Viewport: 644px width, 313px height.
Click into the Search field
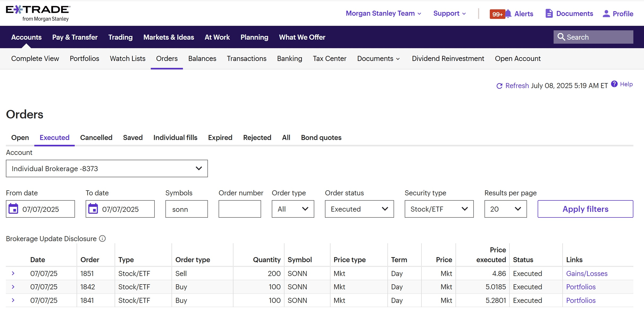[593, 37]
